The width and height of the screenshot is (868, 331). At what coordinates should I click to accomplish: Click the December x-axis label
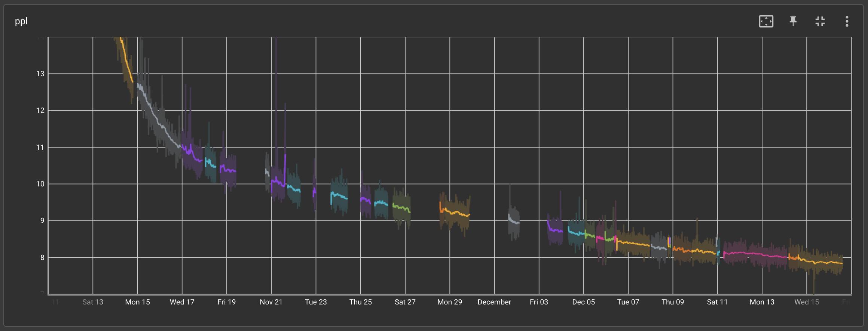coord(494,302)
